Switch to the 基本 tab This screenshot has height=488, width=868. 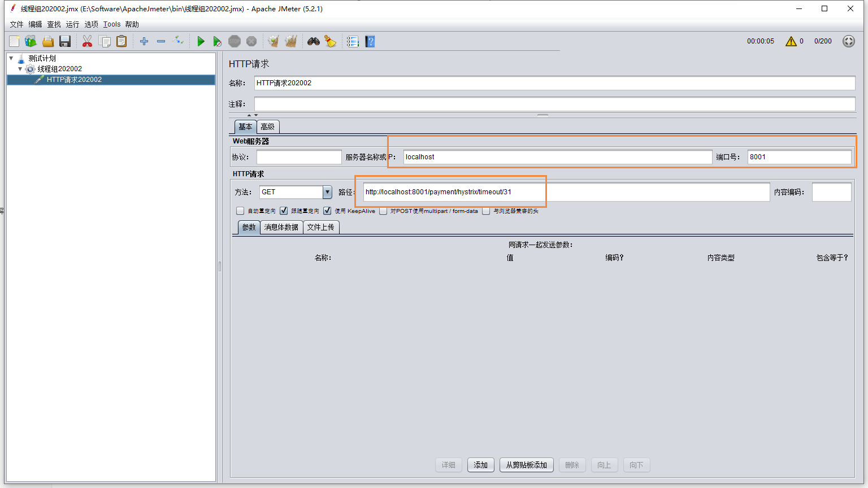tap(245, 127)
